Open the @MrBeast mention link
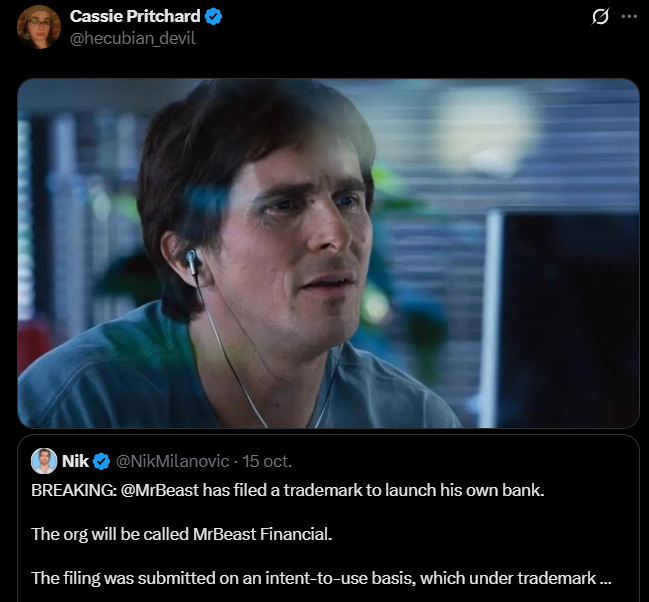 160,490
